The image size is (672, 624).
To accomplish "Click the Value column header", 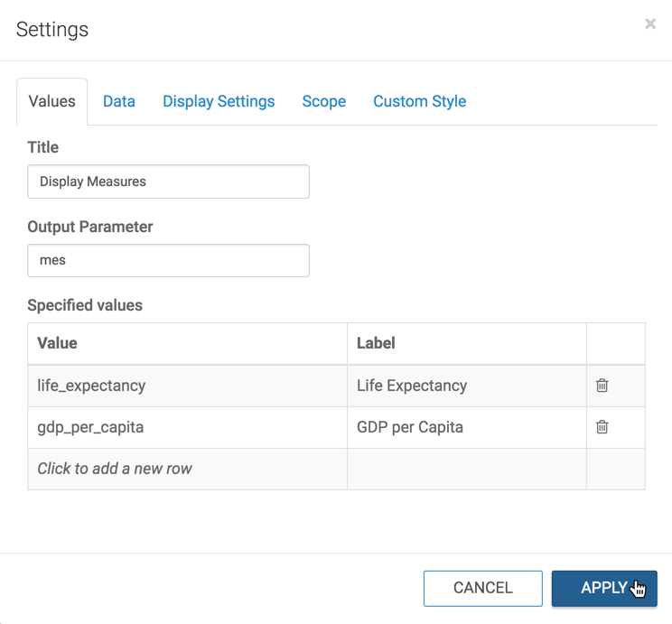I will click(x=187, y=343).
